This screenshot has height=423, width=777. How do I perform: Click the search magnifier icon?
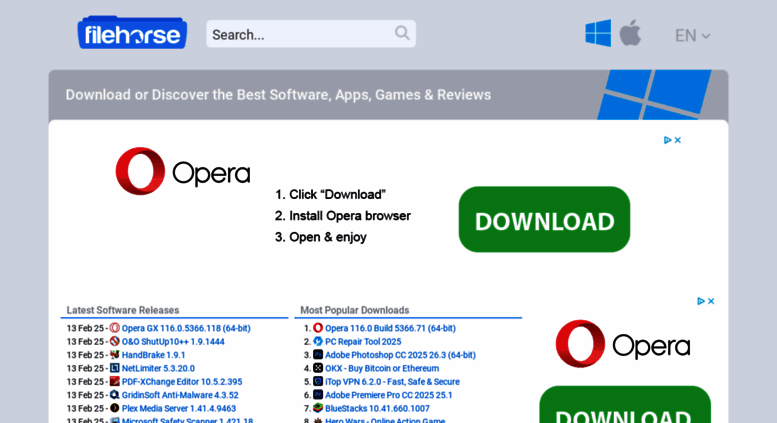pos(402,33)
